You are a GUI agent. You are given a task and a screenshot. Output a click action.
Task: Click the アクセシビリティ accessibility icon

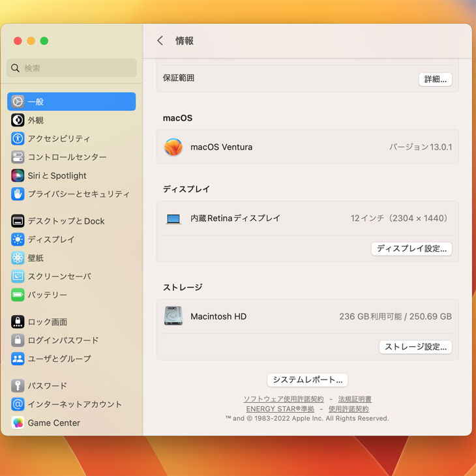tap(18, 138)
